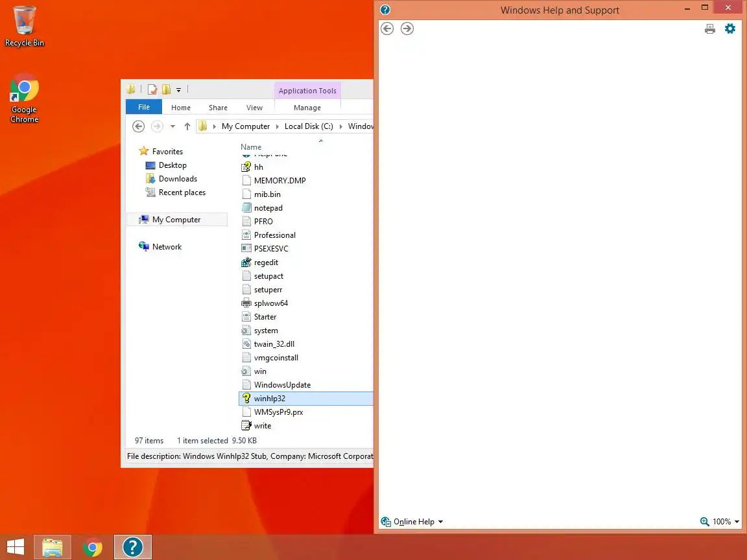Switch to Help and Support taskbar button

[133, 547]
